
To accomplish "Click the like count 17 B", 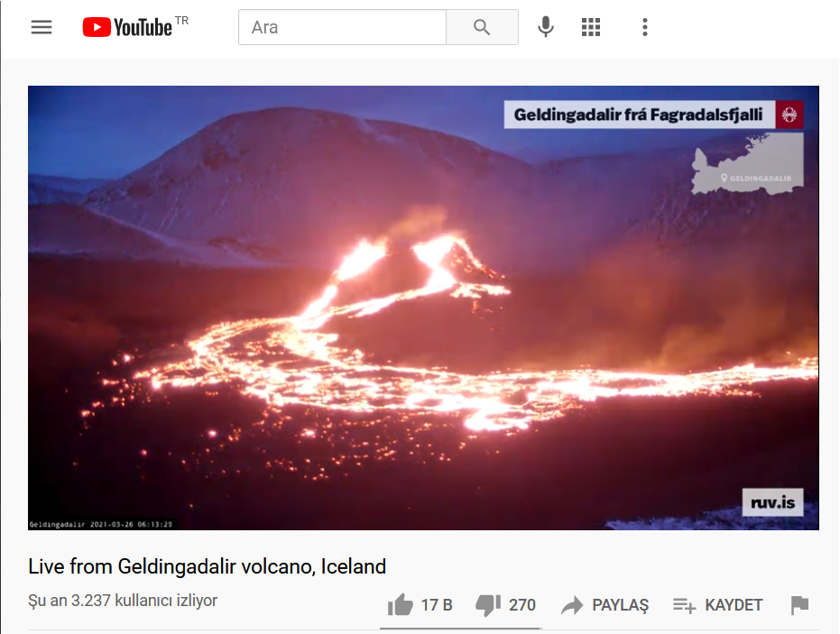I will (x=437, y=605).
